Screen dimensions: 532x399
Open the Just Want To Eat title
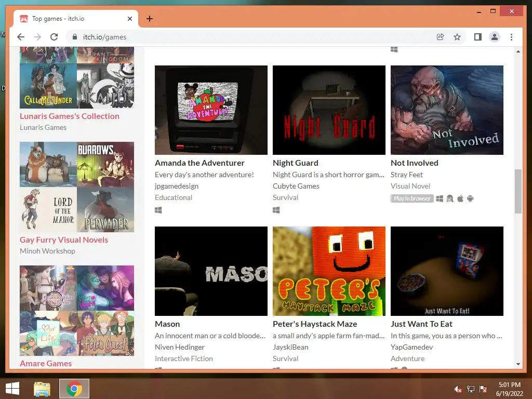tap(421, 324)
